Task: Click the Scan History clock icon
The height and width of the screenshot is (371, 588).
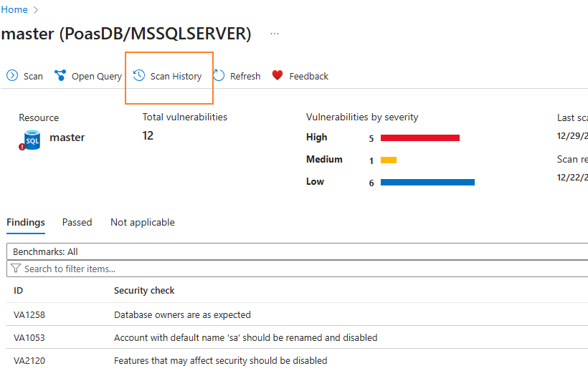Action: (x=138, y=75)
